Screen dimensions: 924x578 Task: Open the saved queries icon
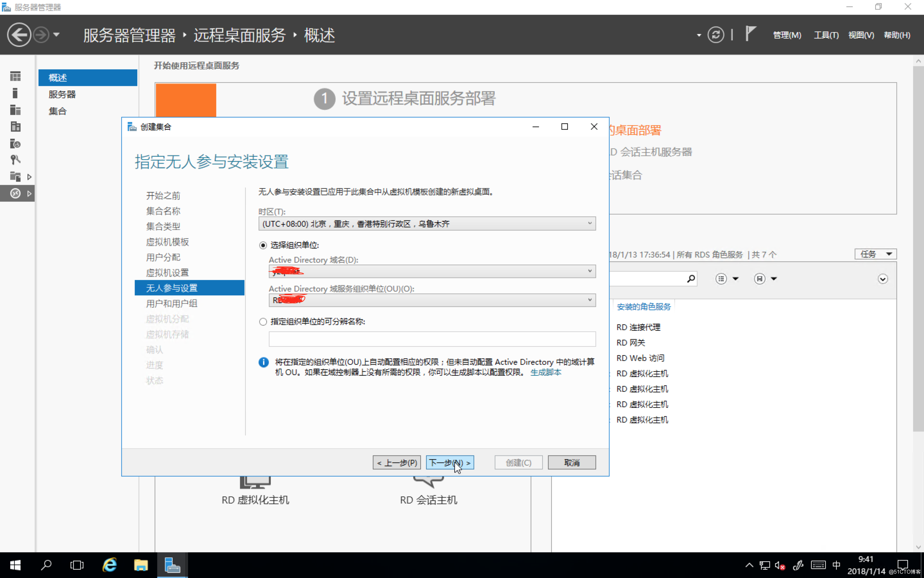coord(759,279)
